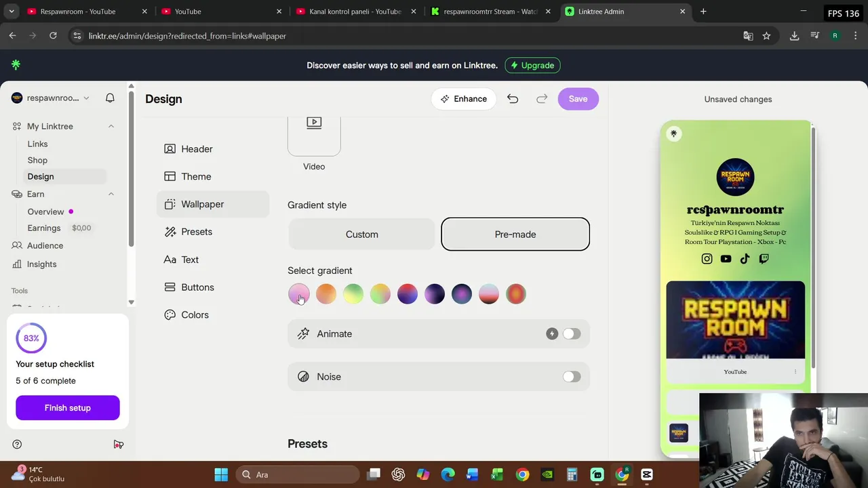The height and width of the screenshot is (488, 868).
Task: Open the Header design section
Action: click(x=213, y=149)
